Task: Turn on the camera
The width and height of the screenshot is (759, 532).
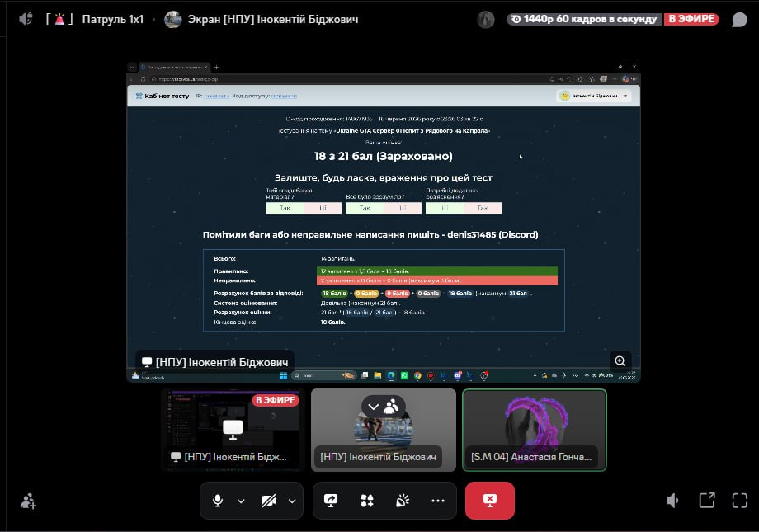Action: click(x=269, y=501)
